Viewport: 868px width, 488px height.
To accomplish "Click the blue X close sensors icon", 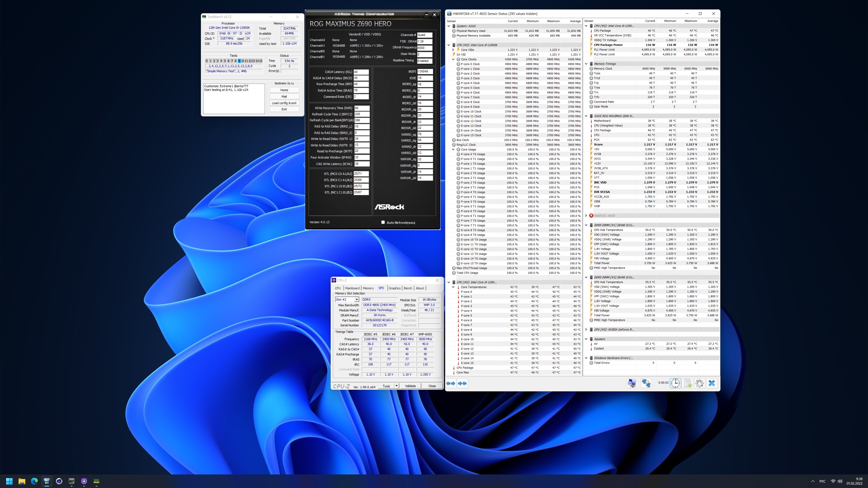I will coord(712,383).
